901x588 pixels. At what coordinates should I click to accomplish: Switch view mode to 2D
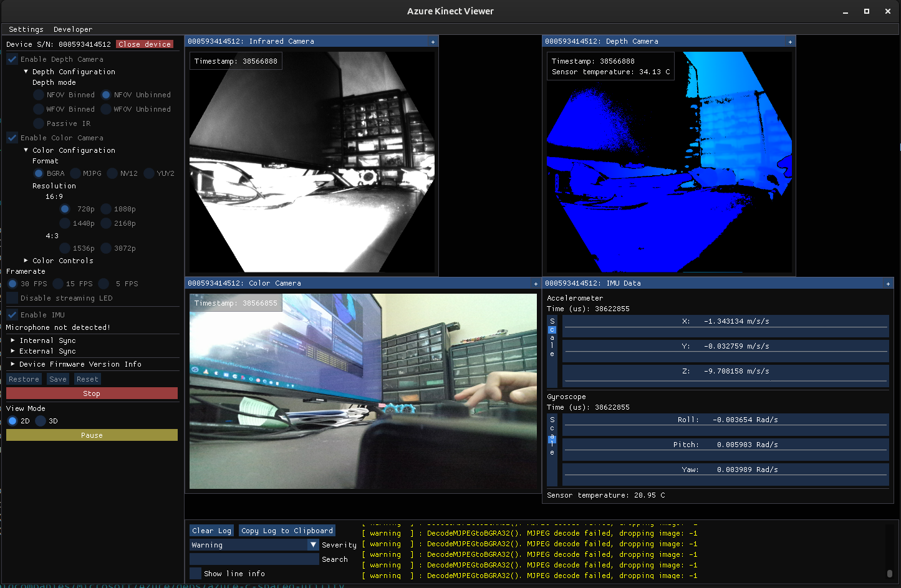[x=12, y=421]
